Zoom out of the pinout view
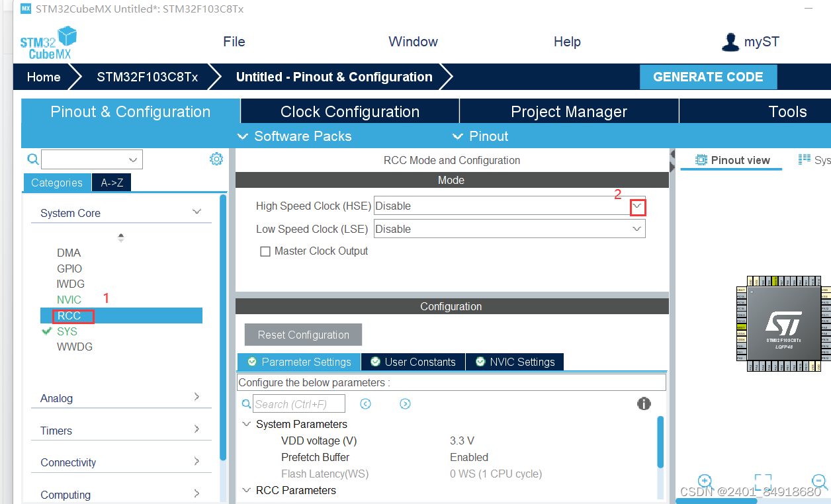Screen dimensions: 831x504 820,481
